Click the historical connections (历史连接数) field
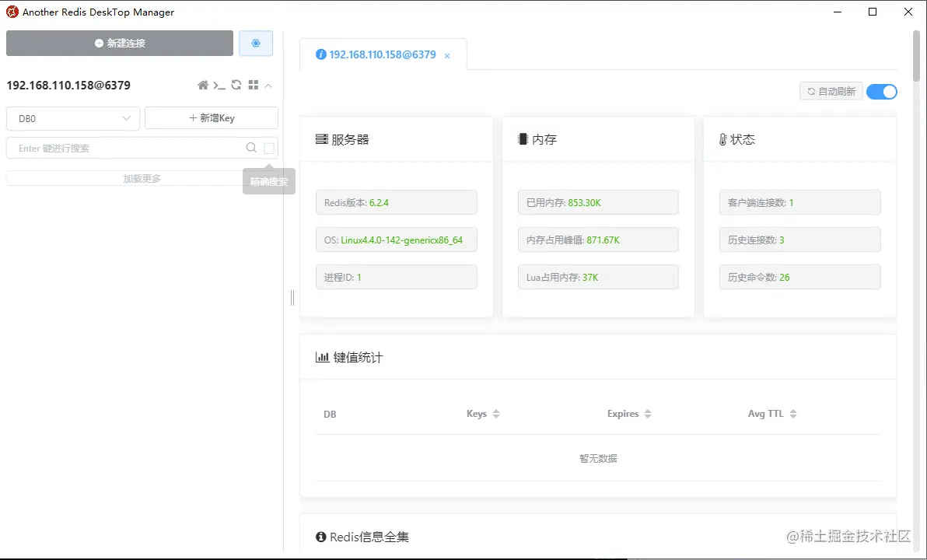The image size is (927, 560). [800, 240]
